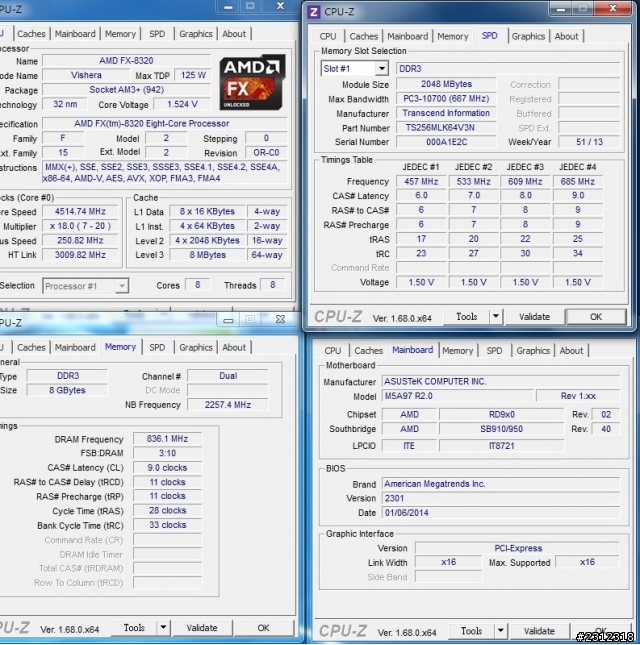The image size is (640, 645).
Task: Click the 1.524 V core voltage value
Action: pos(182,104)
